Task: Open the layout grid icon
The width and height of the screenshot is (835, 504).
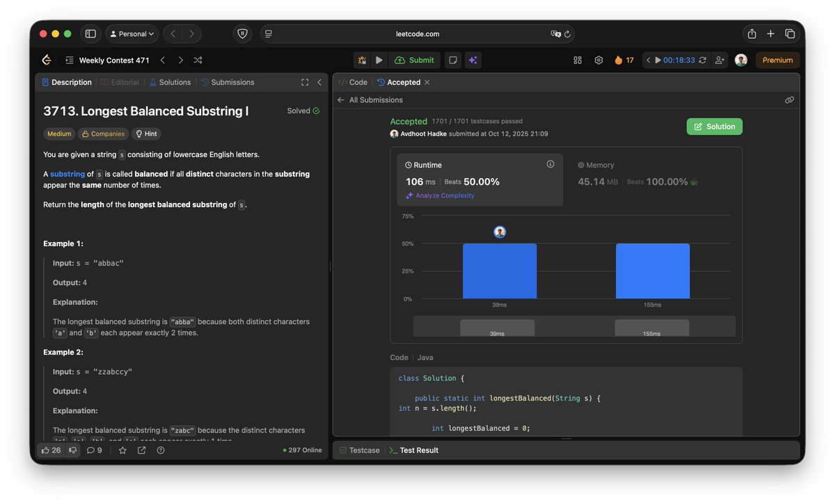Action: (578, 60)
